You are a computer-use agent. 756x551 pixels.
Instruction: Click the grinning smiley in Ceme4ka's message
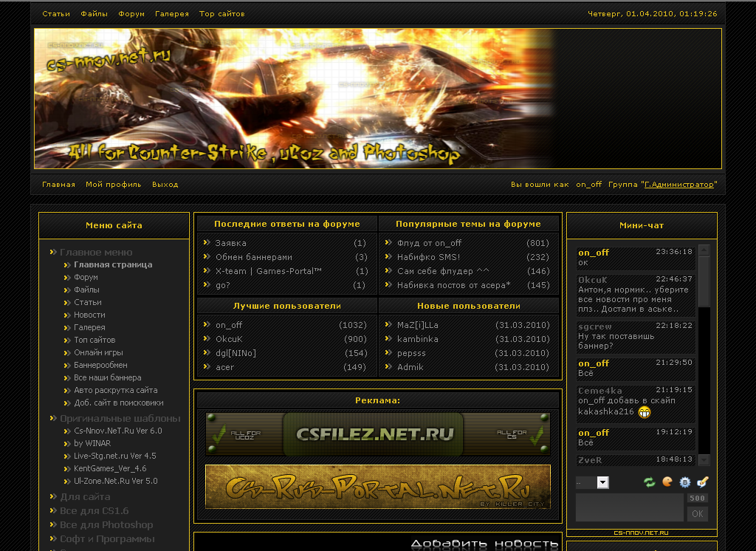pos(645,412)
